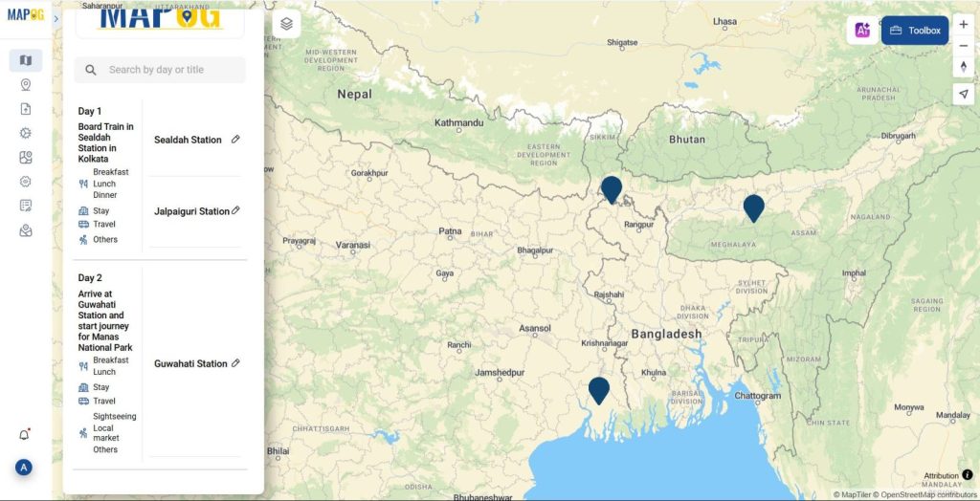
Task: Click Day 2 Sightseeing label
Action: click(115, 416)
